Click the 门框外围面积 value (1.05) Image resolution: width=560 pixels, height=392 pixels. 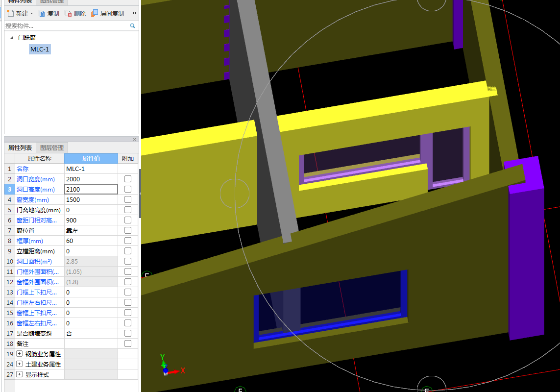tap(91, 272)
